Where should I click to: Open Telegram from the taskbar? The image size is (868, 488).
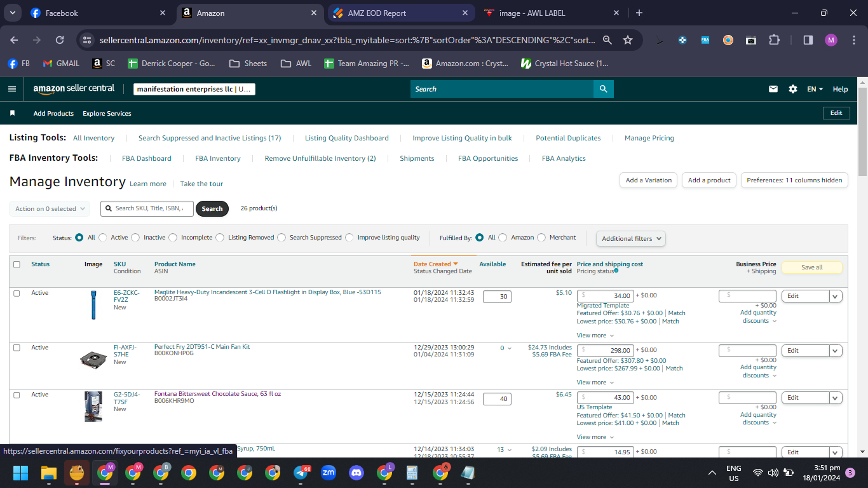pos(301,473)
